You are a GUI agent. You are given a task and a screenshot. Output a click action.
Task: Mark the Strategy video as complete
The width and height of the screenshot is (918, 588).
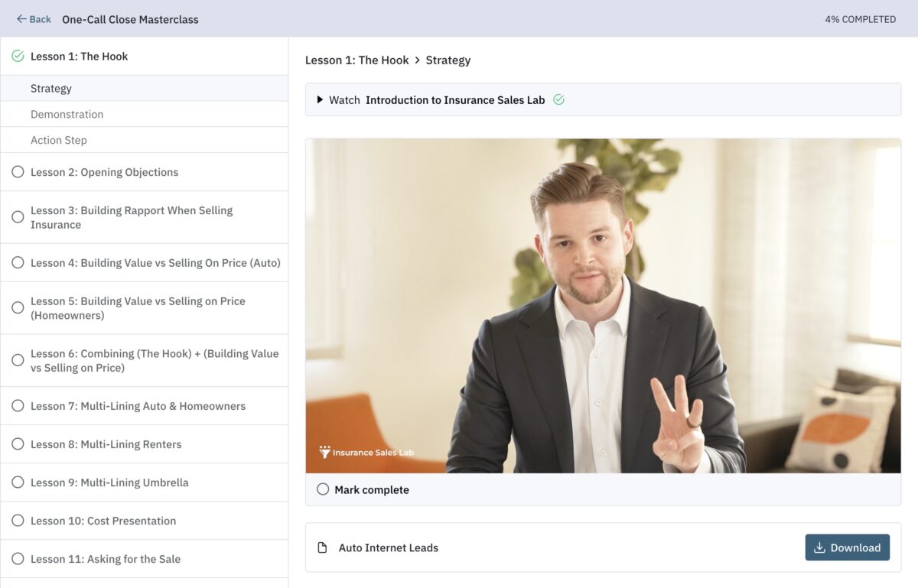coord(323,489)
